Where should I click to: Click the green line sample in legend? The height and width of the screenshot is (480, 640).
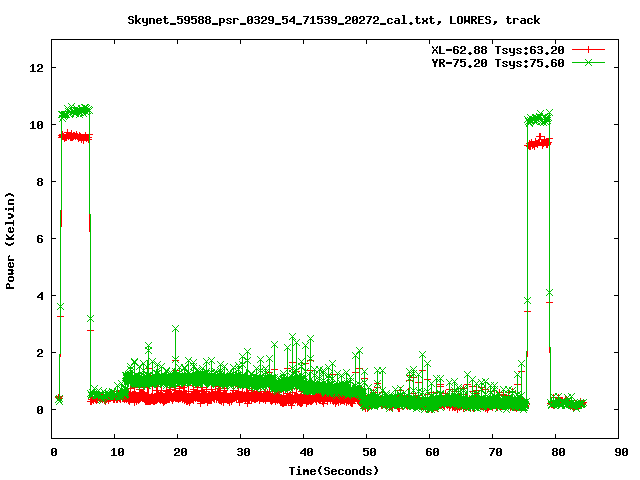(x=588, y=62)
